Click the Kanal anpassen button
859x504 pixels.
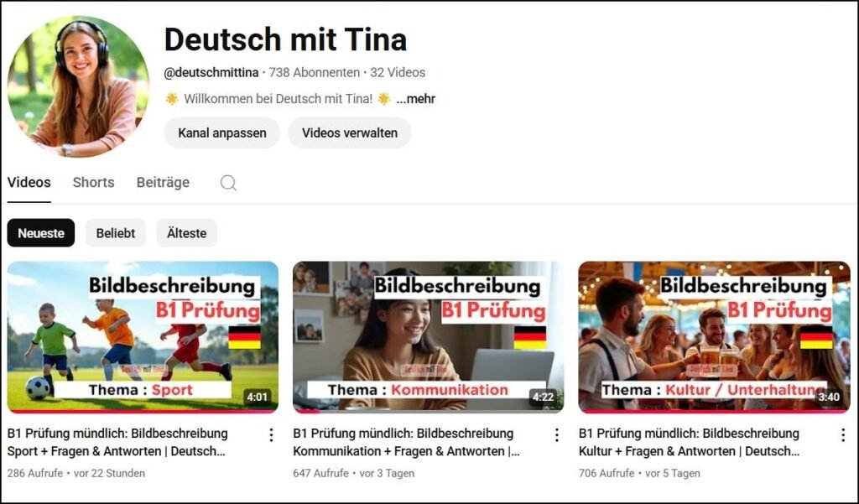(222, 133)
